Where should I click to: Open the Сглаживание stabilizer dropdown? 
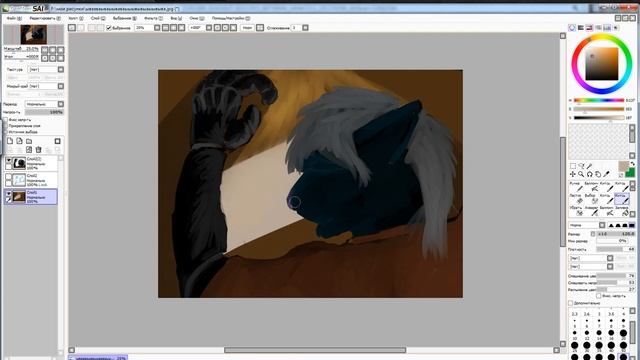click(305, 28)
